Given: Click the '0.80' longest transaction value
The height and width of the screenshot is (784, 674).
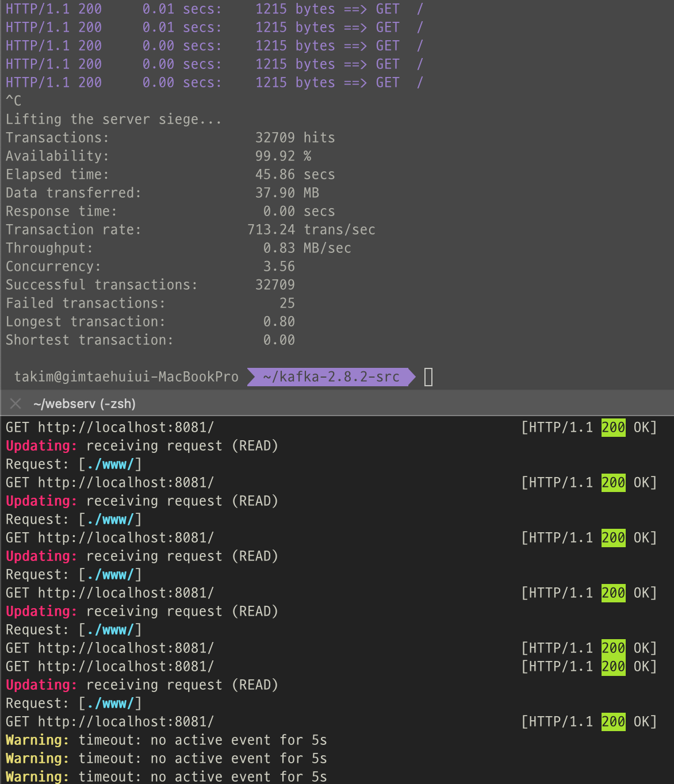Looking at the screenshot, I should click(x=279, y=322).
